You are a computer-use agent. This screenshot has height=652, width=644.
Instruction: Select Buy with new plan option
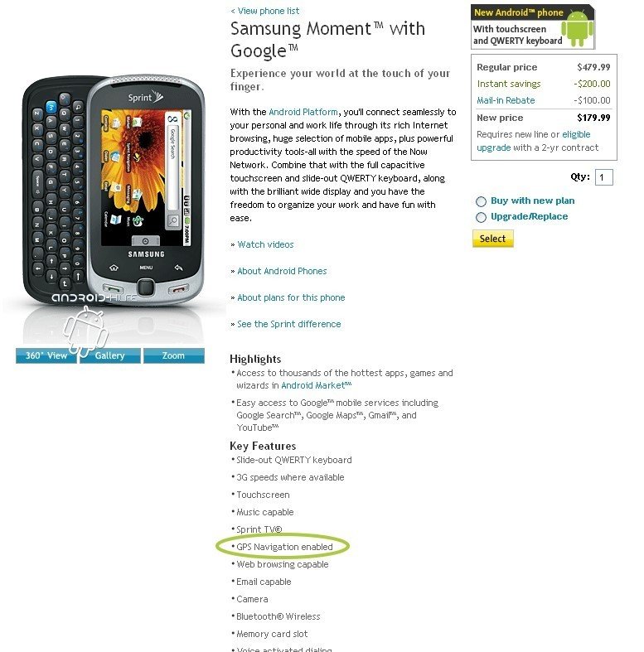tap(481, 201)
